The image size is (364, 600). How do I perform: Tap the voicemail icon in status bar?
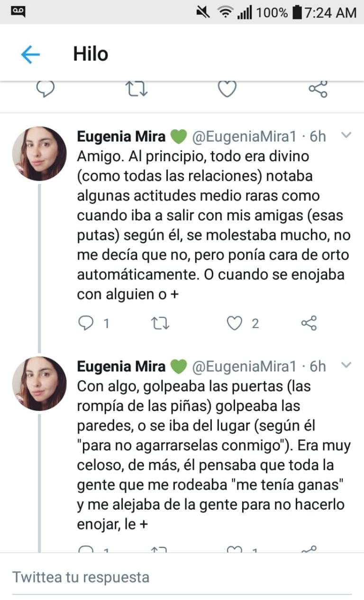pyautogui.click(x=18, y=11)
